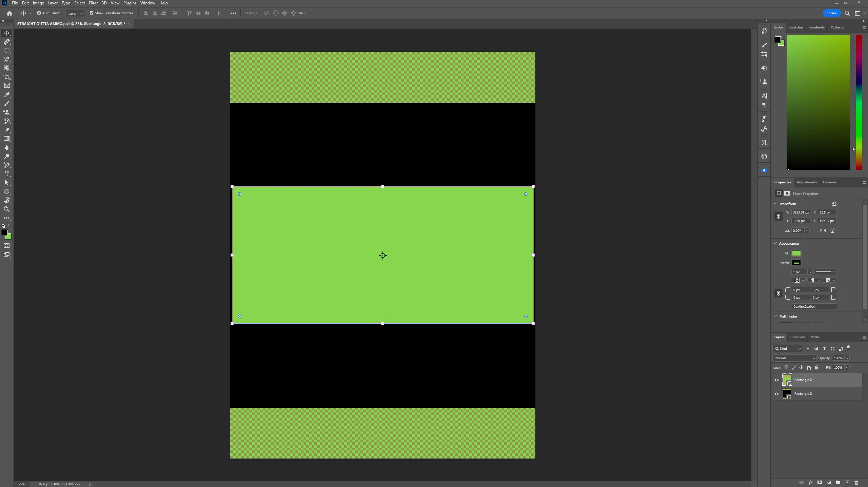Select the Eraser tool
The width and height of the screenshot is (868, 487).
click(x=7, y=130)
